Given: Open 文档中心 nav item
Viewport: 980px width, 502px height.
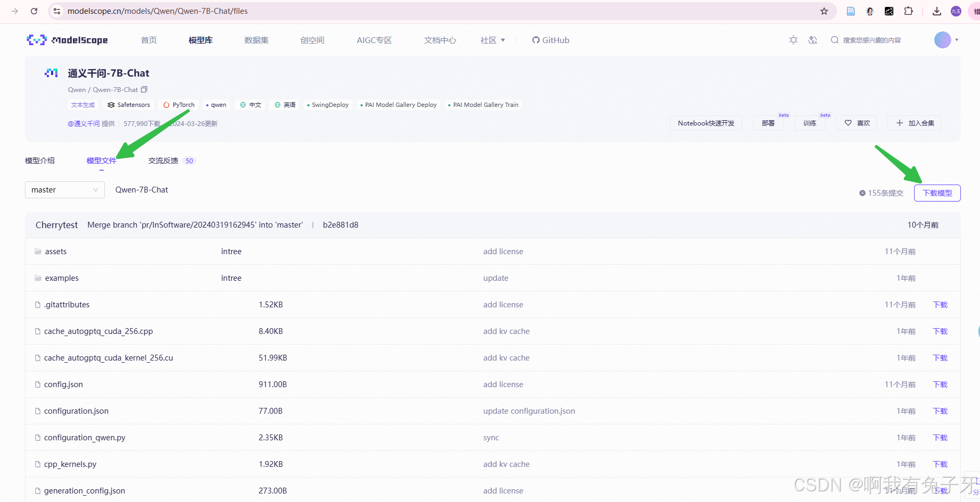Looking at the screenshot, I should 440,40.
